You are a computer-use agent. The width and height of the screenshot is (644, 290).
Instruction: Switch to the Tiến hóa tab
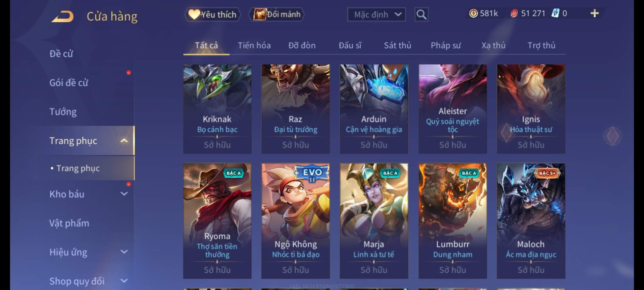254,45
